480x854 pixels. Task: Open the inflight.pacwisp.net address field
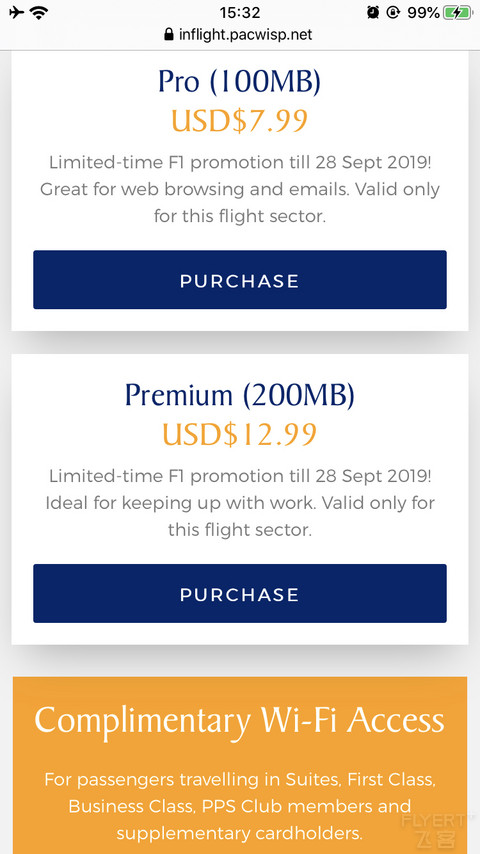239,35
